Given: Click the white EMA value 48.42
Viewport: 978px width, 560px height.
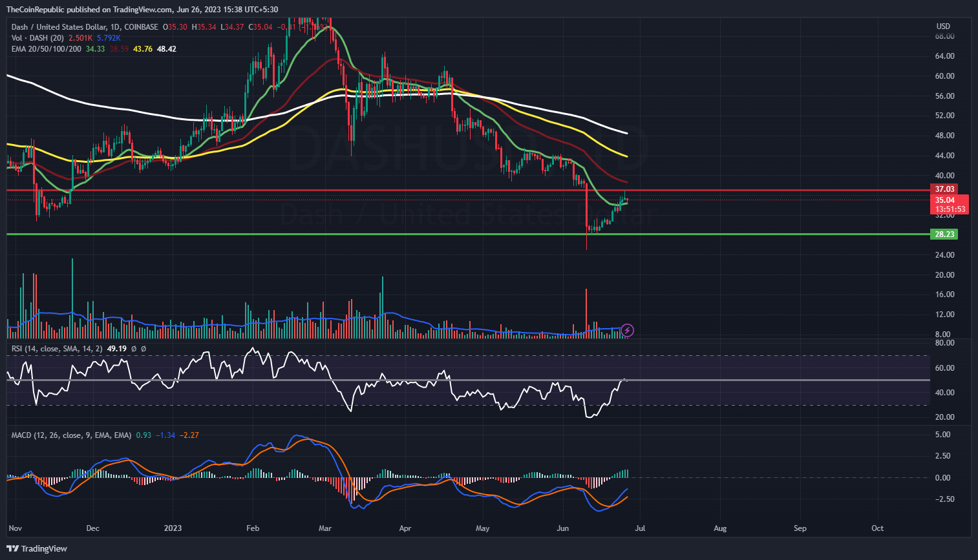Looking at the screenshot, I should [x=166, y=49].
